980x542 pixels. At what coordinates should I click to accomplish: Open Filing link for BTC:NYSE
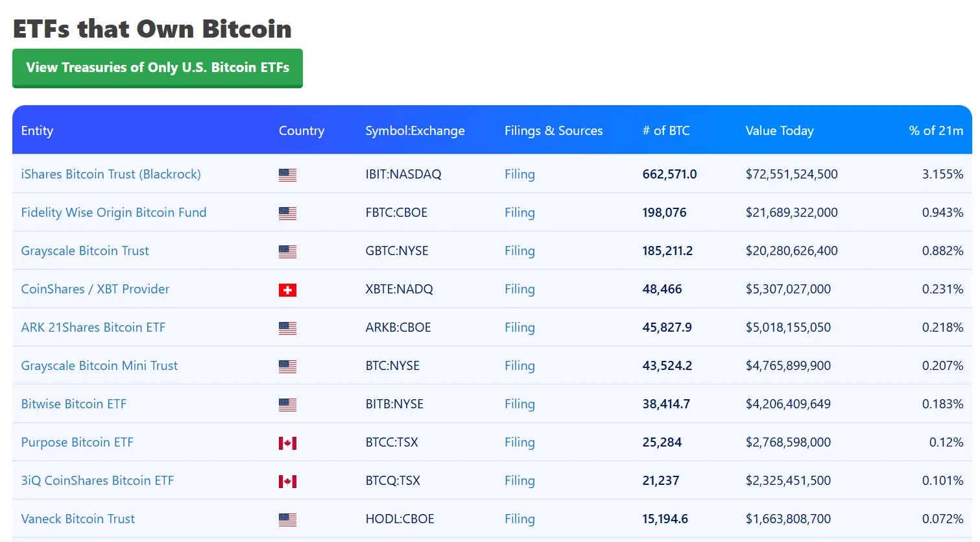[x=520, y=365]
